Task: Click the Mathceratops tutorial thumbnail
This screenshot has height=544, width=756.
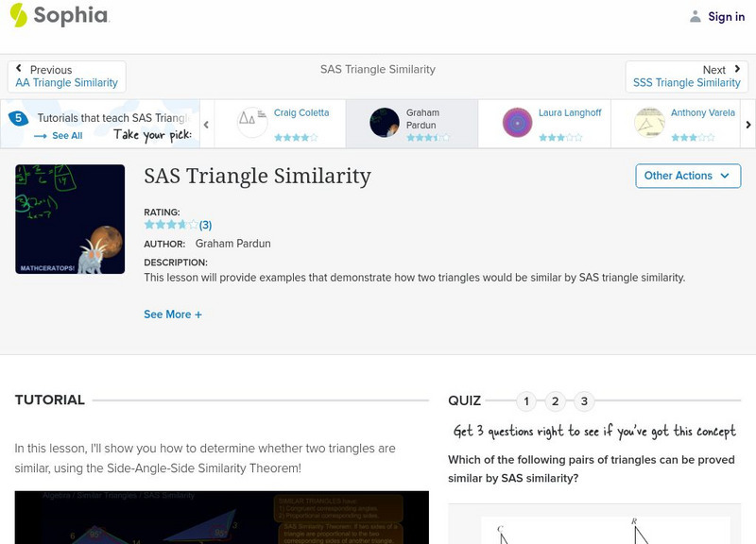Action: pos(70,219)
